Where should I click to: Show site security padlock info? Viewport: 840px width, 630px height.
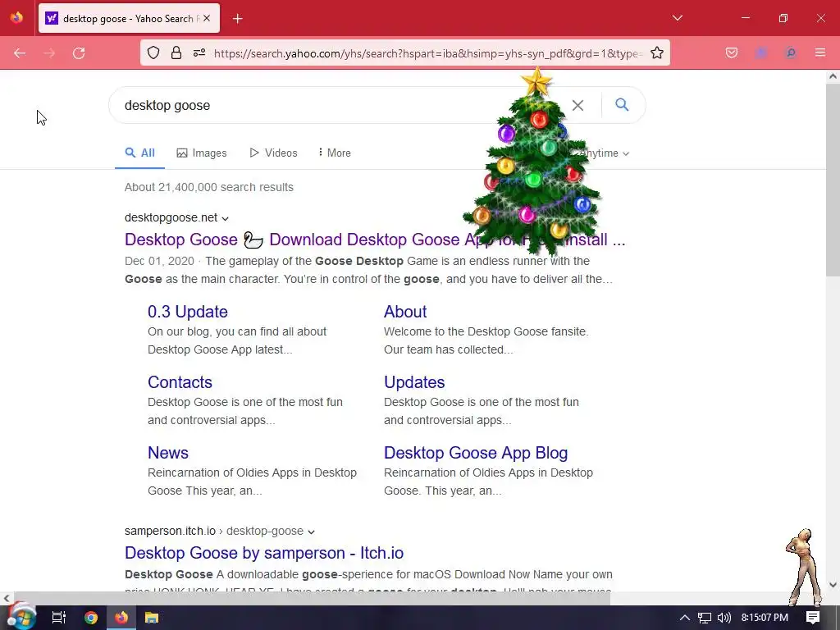tap(176, 52)
